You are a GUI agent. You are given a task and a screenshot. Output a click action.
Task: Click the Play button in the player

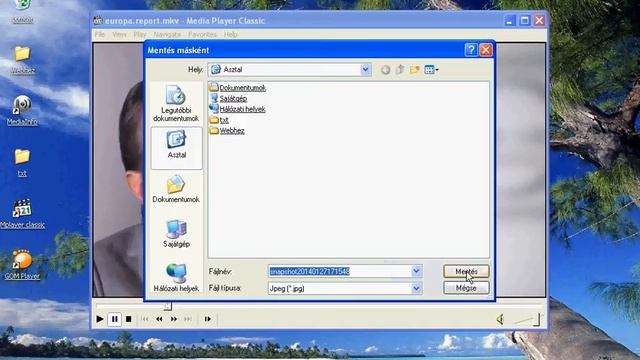click(100, 319)
